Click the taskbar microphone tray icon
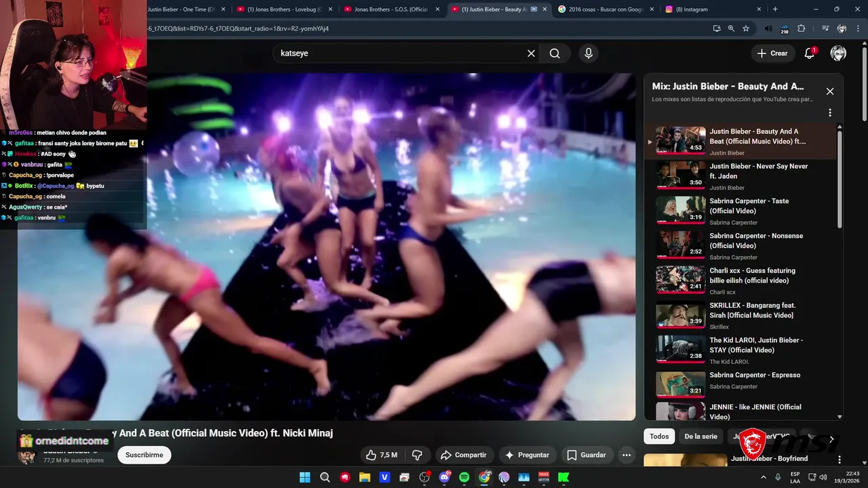Image resolution: width=868 pixels, height=488 pixels. click(778, 477)
